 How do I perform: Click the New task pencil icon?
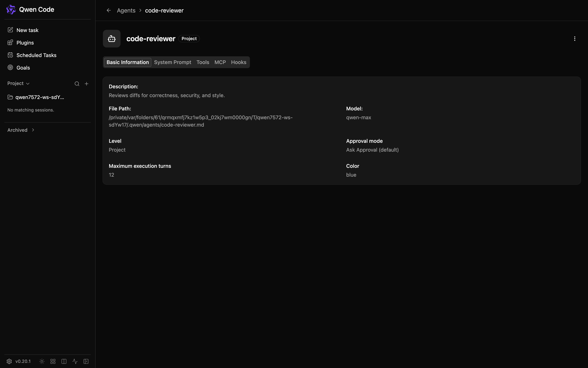click(x=10, y=30)
